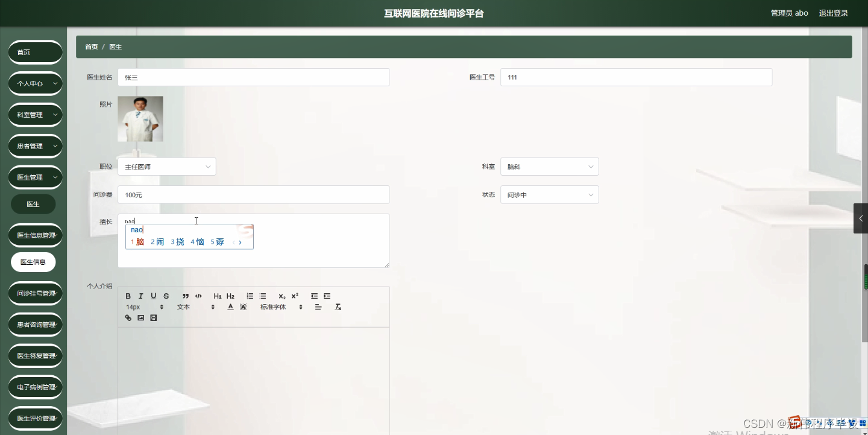The width and height of the screenshot is (868, 435).
Task: Apply subscript formatting
Action: 281,296
